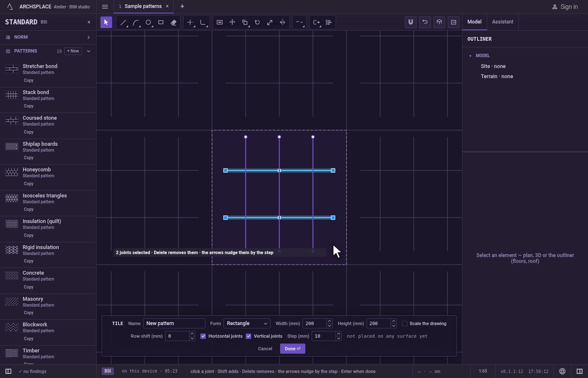The width and height of the screenshot is (588, 378).
Task: Select the Line drawing tool
Action: (x=123, y=22)
